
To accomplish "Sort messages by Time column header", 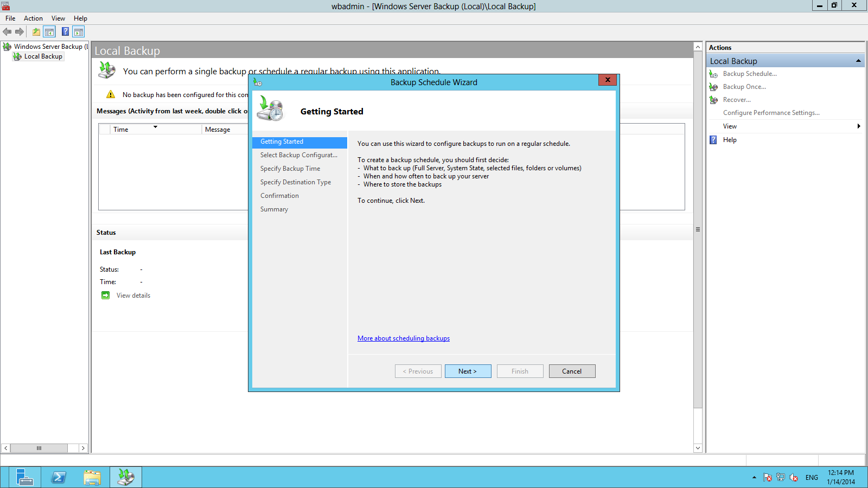I will click(156, 130).
